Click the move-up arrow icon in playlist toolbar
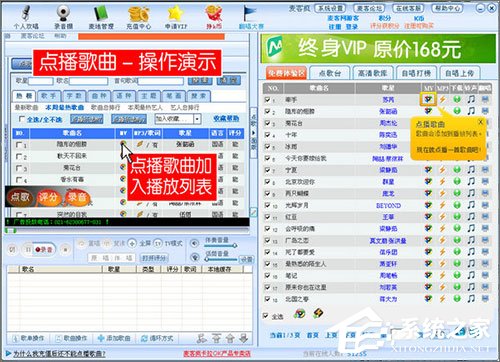Screen dimensions: 500x362 coord(230,338)
